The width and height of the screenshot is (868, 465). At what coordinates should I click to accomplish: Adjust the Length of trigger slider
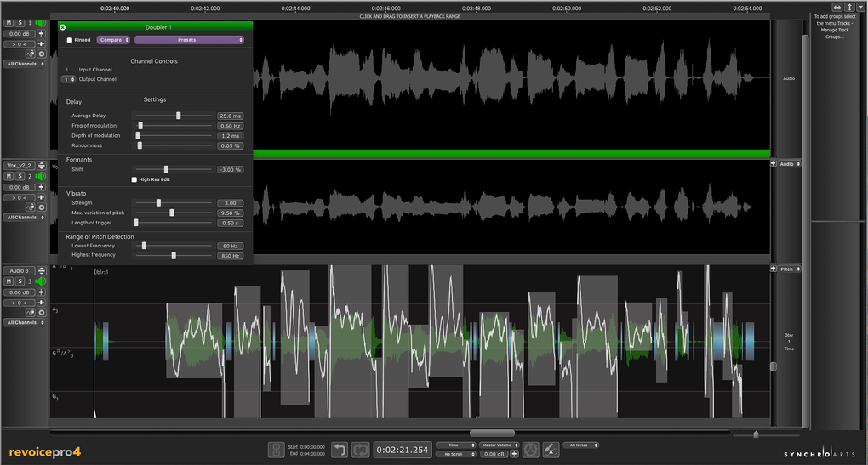pos(135,223)
